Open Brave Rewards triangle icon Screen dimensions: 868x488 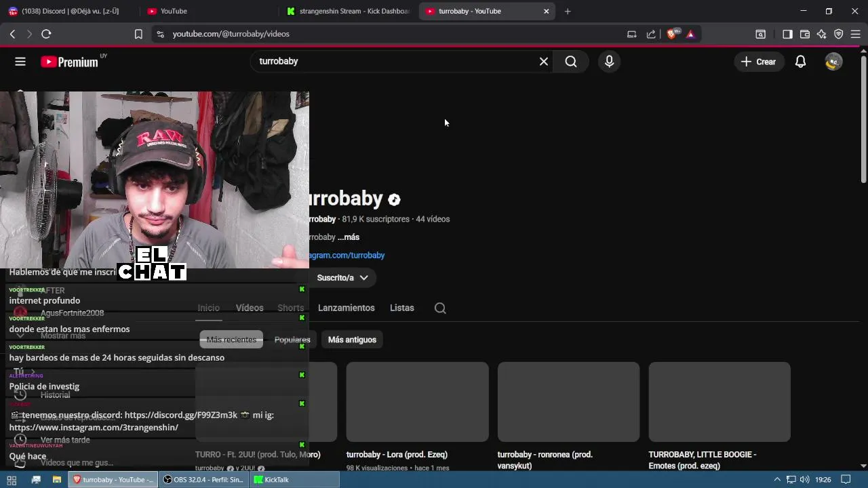pos(690,34)
